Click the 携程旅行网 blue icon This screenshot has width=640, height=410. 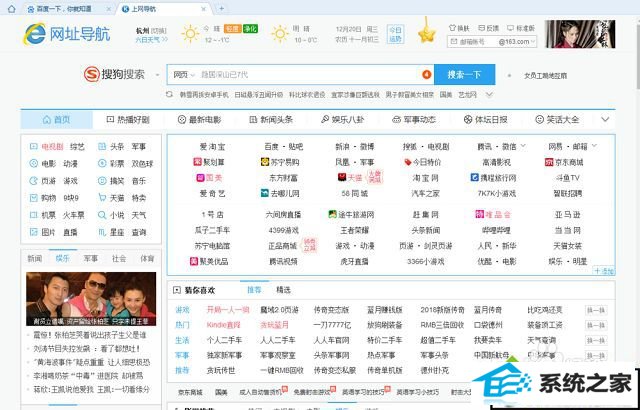(x=474, y=177)
